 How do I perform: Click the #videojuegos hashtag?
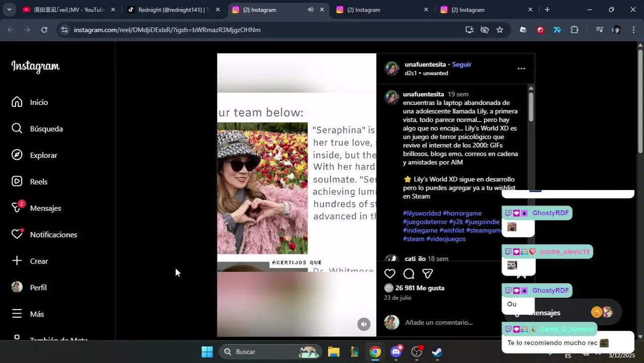pos(446,239)
